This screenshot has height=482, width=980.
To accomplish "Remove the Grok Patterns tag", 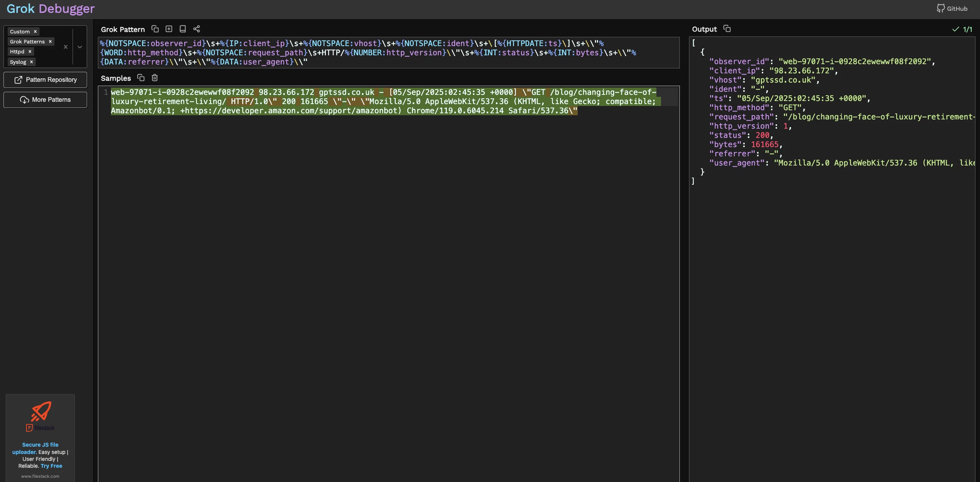I will pos(50,41).
